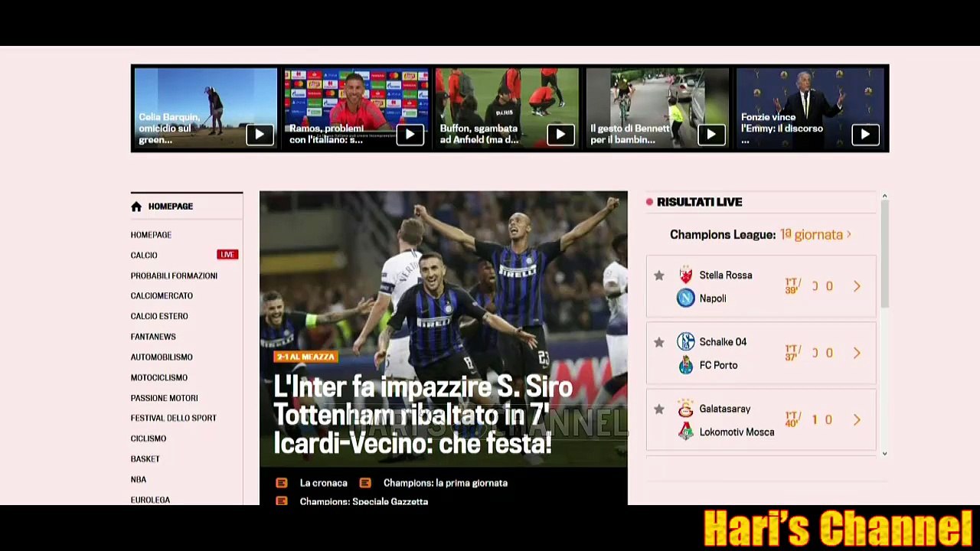Click the red LIVE badge beside Calcio

tap(227, 255)
